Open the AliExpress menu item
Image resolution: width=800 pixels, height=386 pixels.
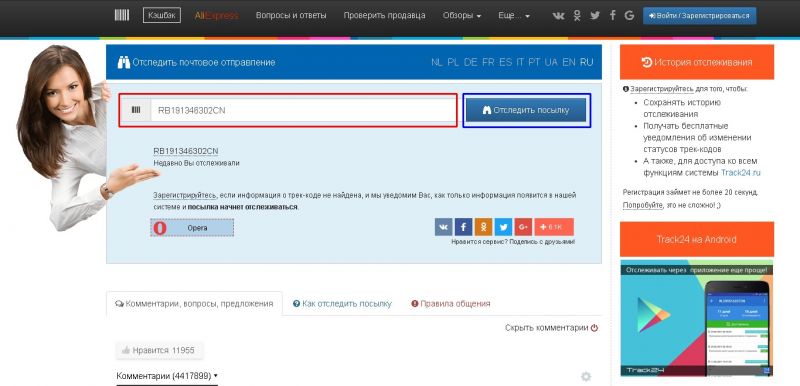216,16
